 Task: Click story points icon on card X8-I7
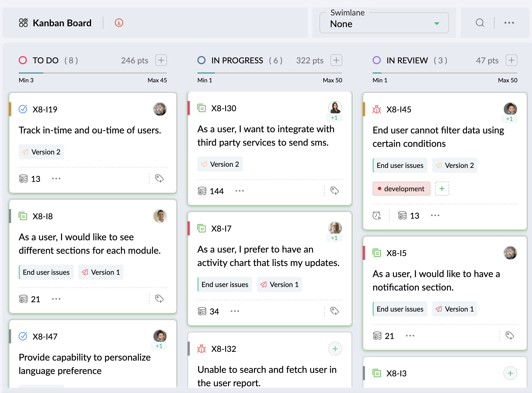(202, 311)
